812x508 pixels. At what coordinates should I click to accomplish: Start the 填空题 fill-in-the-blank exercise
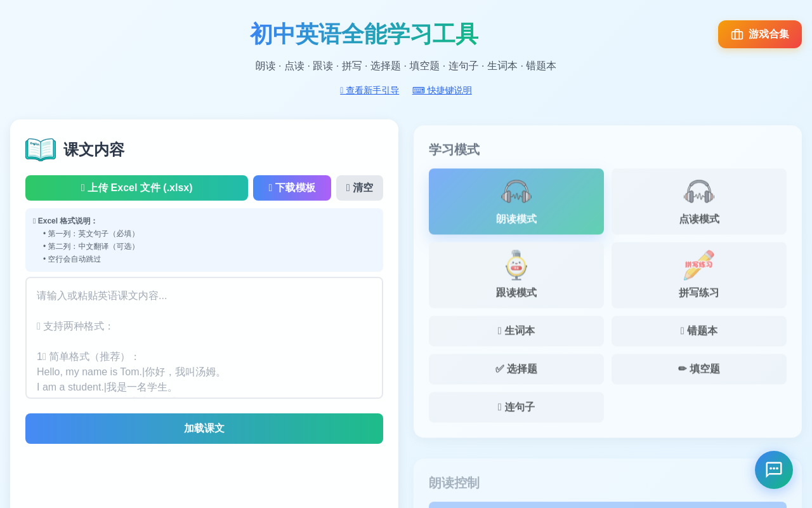[x=698, y=369]
